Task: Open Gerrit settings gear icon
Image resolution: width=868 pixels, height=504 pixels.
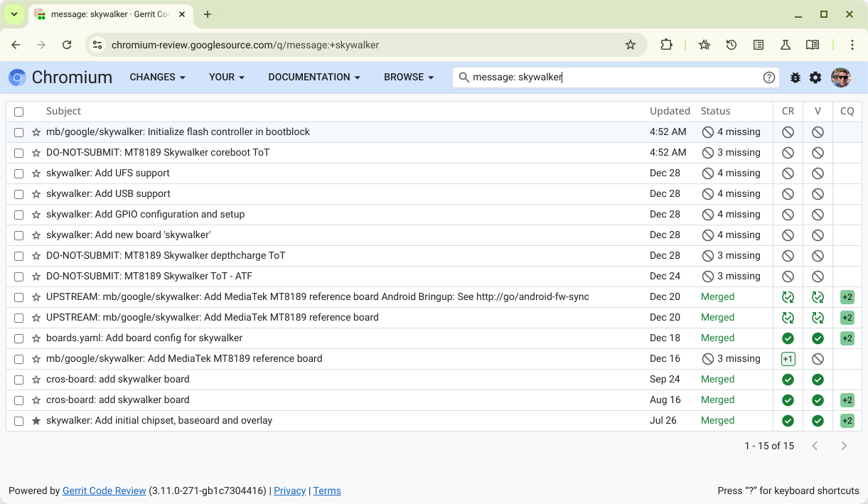Action: 815,77
